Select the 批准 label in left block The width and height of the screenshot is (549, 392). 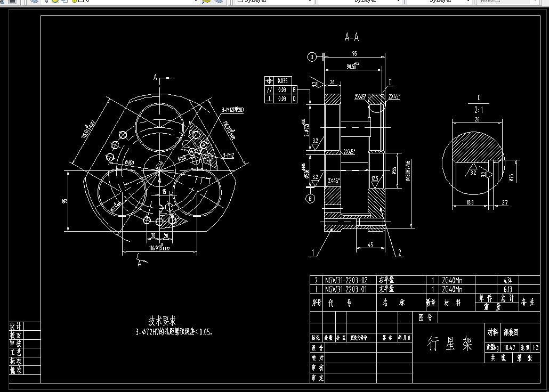tap(15, 370)
